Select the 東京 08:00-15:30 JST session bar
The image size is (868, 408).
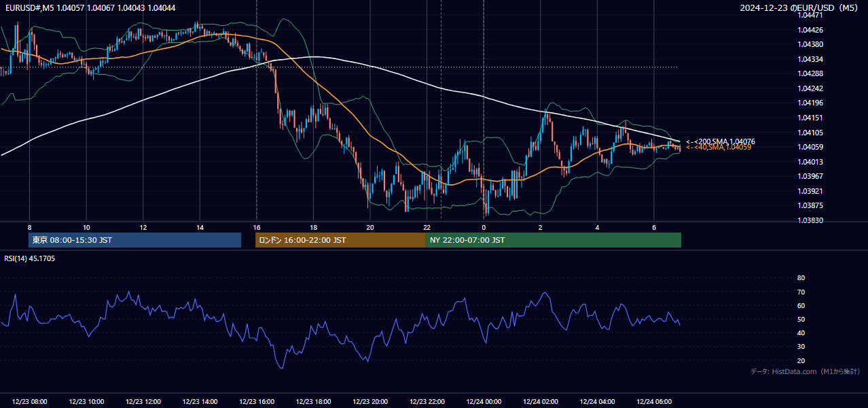click(x=134, y=240)
